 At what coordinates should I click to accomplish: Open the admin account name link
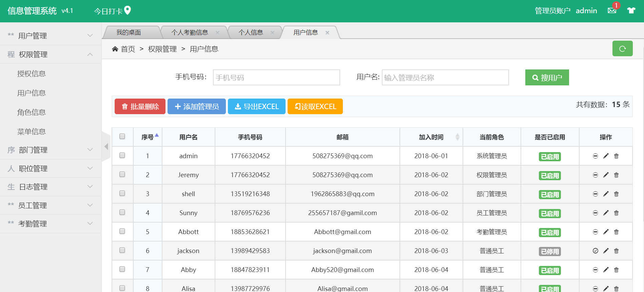point(586,11)
